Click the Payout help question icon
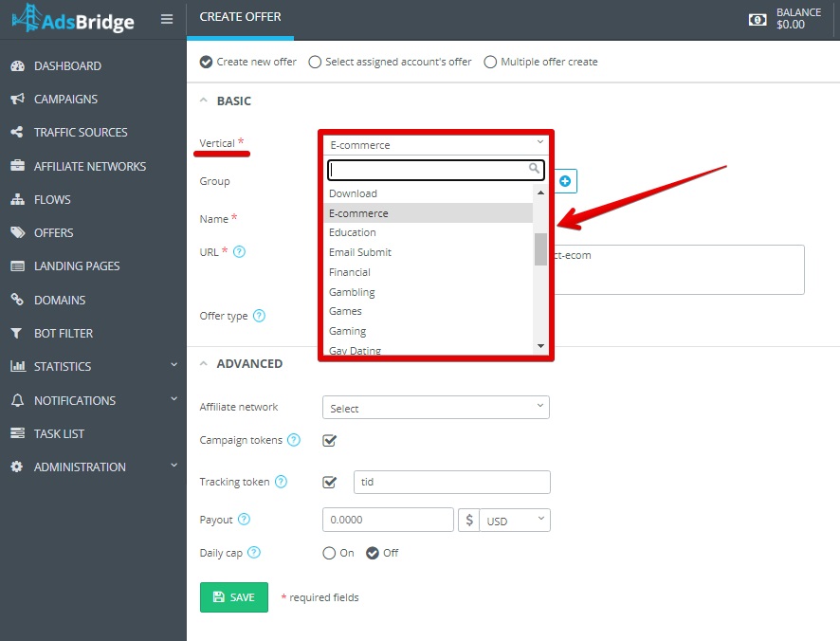The width and height of the screenshot is (840, 641). (x=244, y=520)
